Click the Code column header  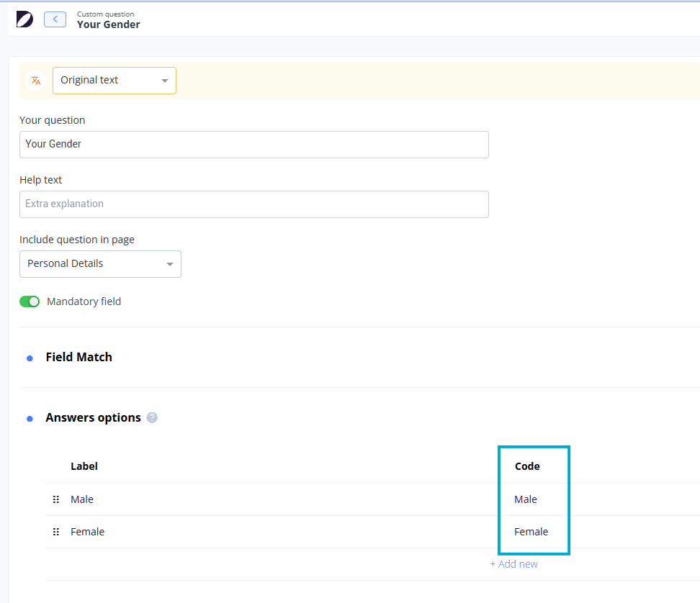pos(527,466)
